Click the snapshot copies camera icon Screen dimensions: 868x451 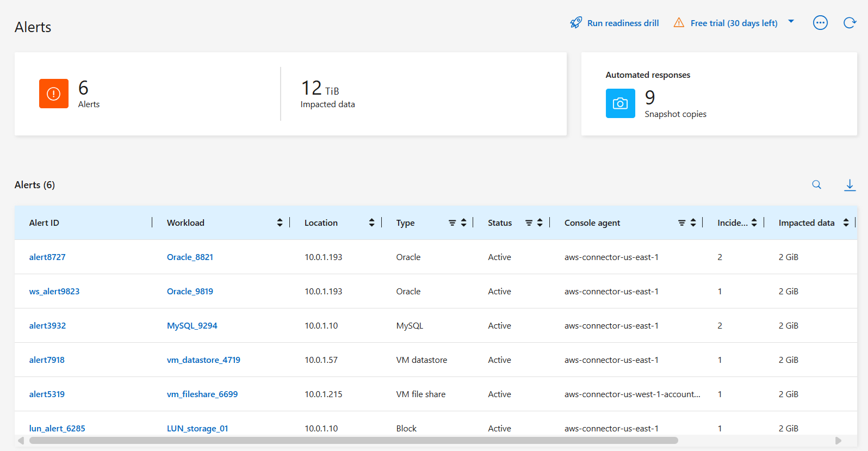pos(620,103)
